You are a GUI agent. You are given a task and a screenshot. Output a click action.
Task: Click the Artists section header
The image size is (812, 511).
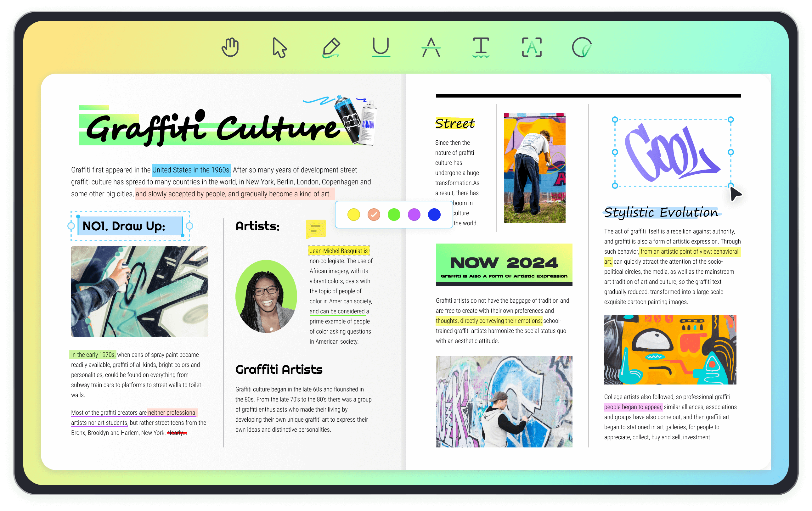(256, 226)
